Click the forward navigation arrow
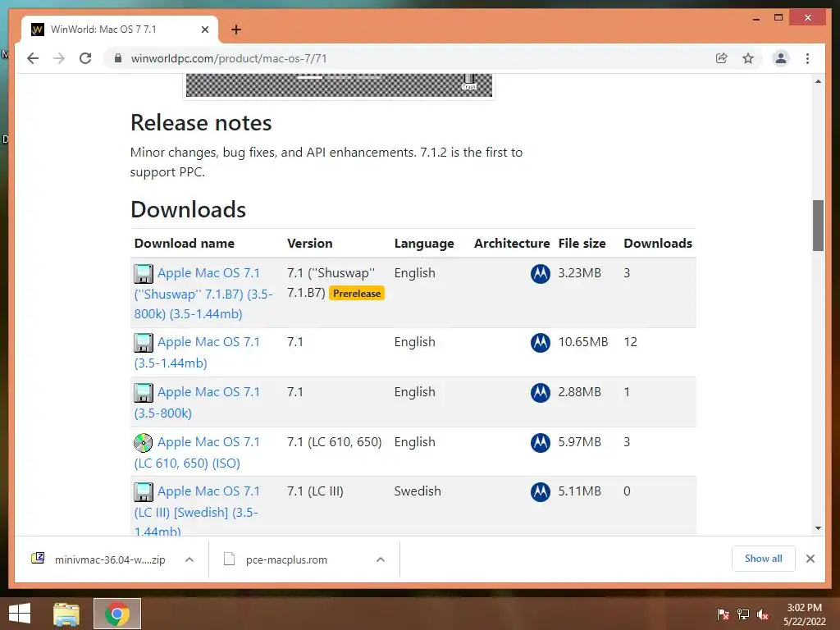 pyautogui.click(x=59, y=58)
